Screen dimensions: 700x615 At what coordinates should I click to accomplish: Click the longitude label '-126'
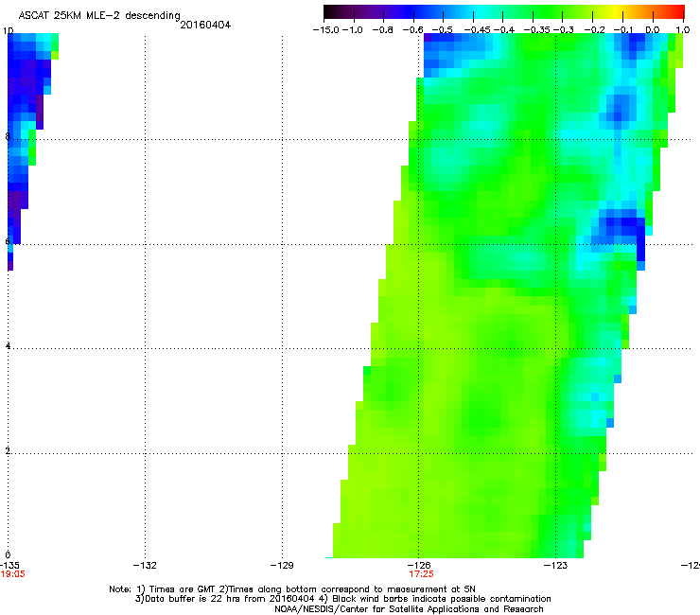419,566
